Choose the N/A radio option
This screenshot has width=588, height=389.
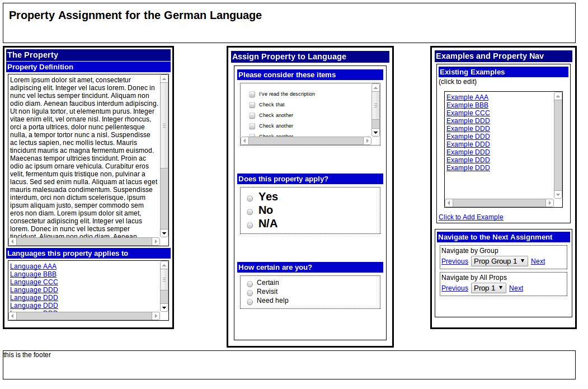click(250, 225)
